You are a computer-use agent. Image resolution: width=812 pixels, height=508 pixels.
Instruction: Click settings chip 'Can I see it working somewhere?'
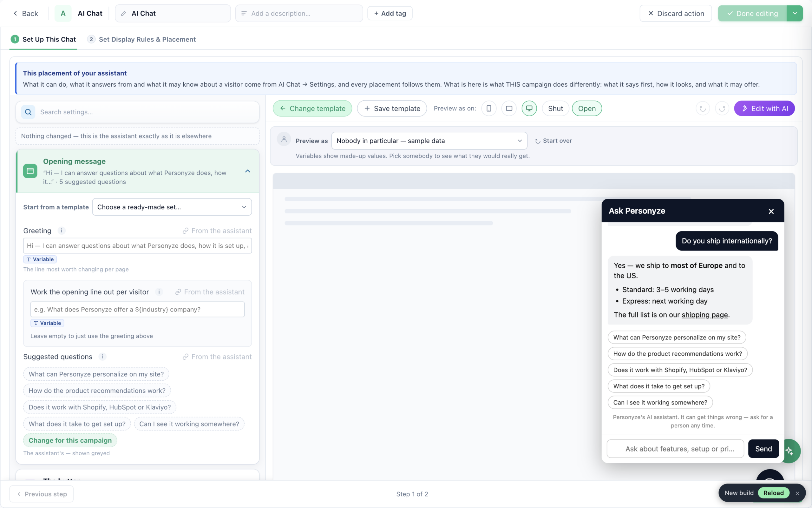coord(189,424)
